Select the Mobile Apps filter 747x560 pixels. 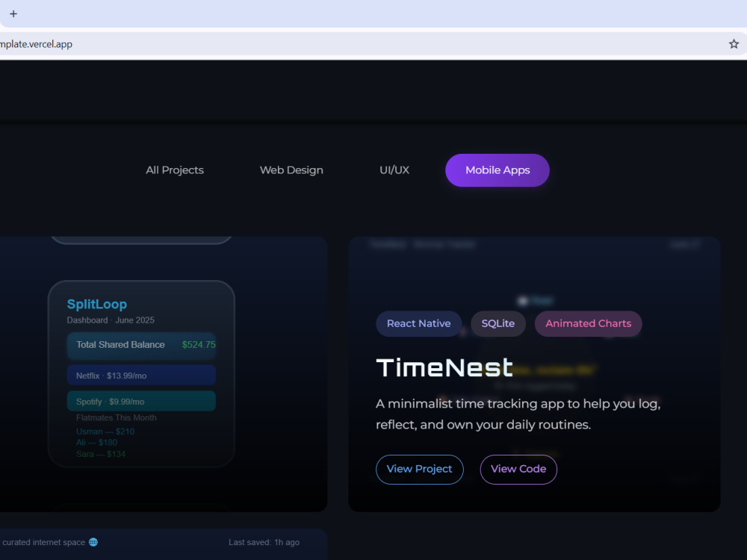coord(498,170)
